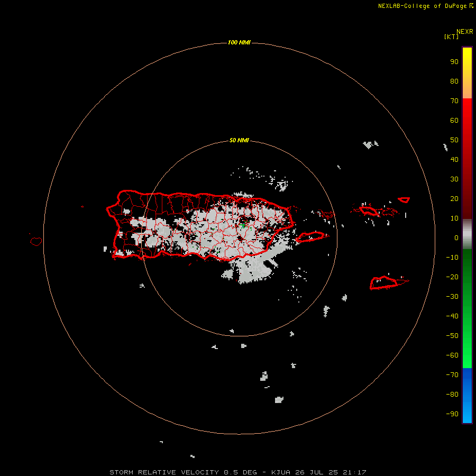This screenshot has width=476, height=476.
Task: Click the 90 value on the color scale
Action: (454, 62)
